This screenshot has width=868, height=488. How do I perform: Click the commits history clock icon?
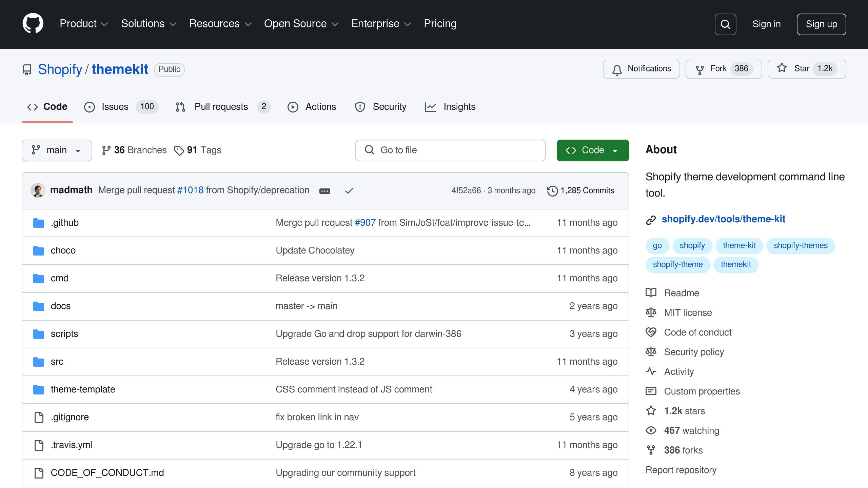(x=552, y=191)
